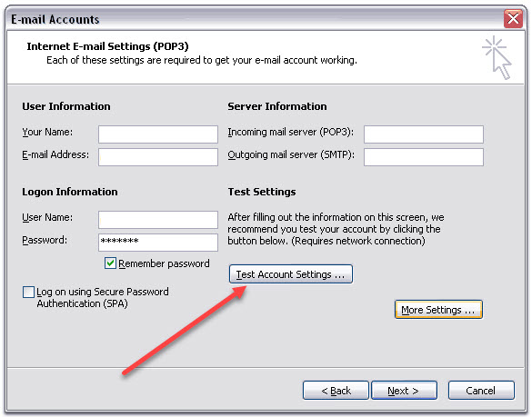The height and width of the screenshot is (417, 532).
Task: Enable Log on using Secure Password Authentication
Action: pyautogui.click(x=28, y=292)
